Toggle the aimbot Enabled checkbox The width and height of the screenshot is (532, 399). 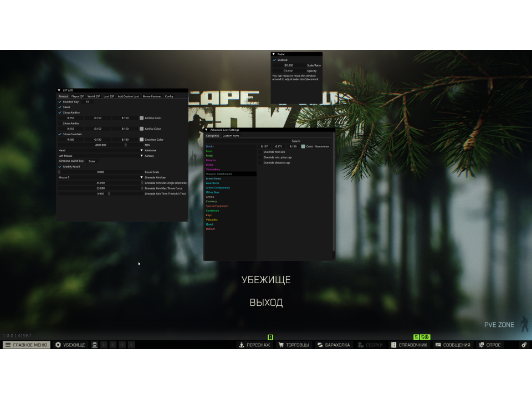[x=60, y=102]
